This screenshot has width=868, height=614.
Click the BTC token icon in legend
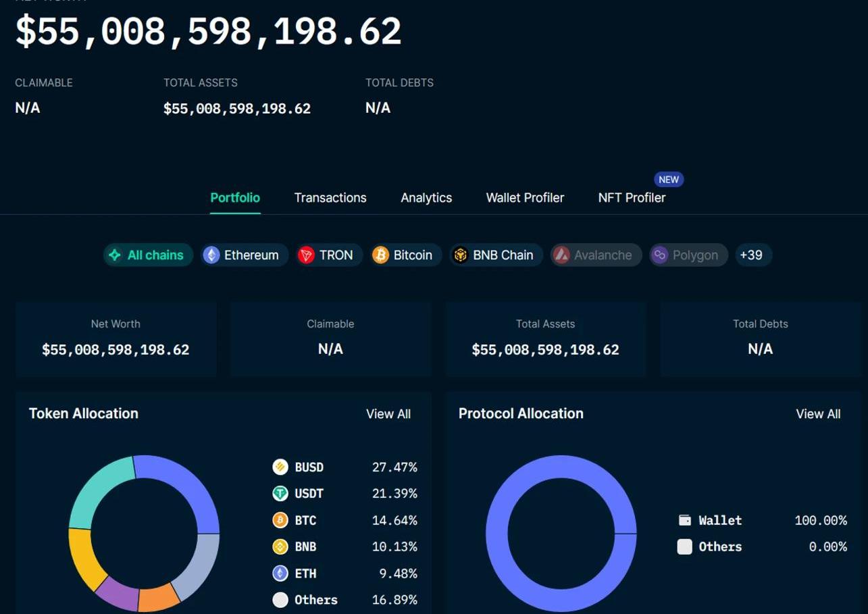280,520
